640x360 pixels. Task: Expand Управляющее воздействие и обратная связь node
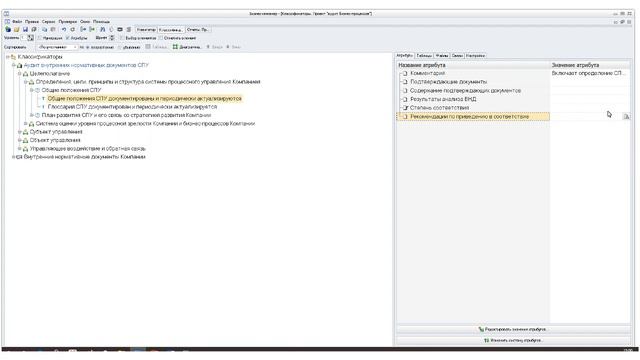click(x=19, y=149)
